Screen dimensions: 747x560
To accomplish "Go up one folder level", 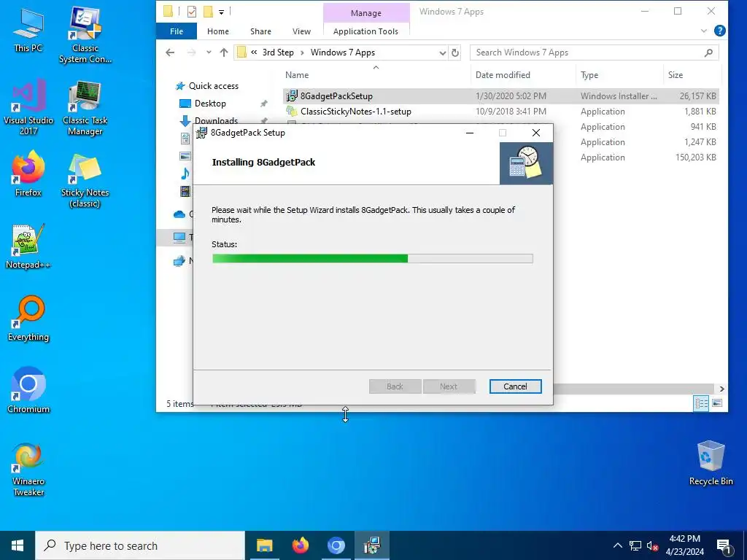I will point(224,52).
